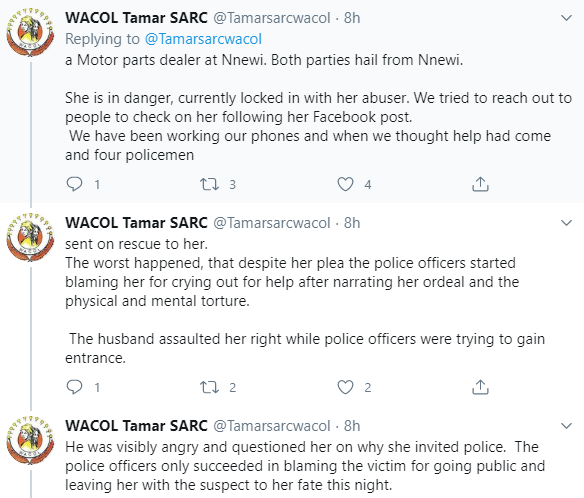
Task: Share the second tweet via upload icon
Action: (480, 387)
